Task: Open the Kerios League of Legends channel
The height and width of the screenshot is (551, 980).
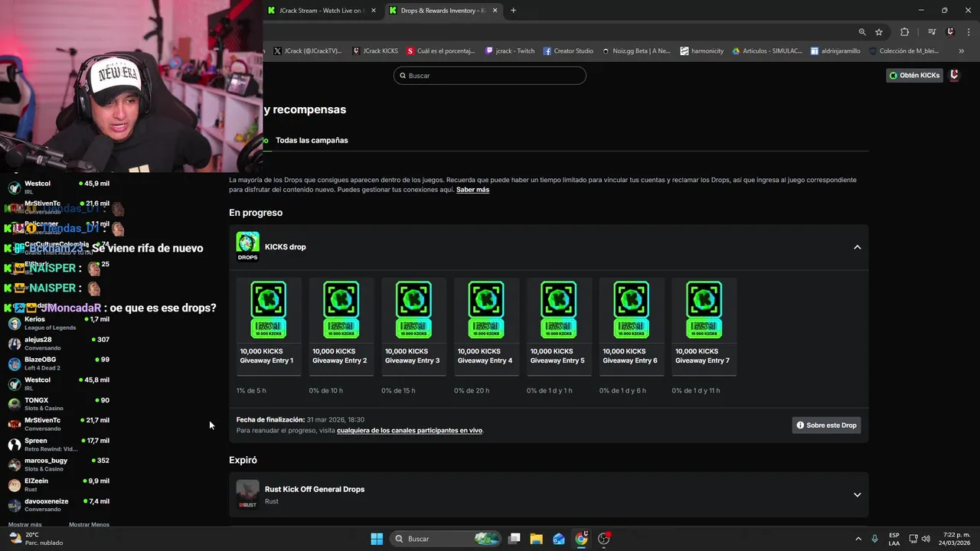Action: tap(59, 323)
